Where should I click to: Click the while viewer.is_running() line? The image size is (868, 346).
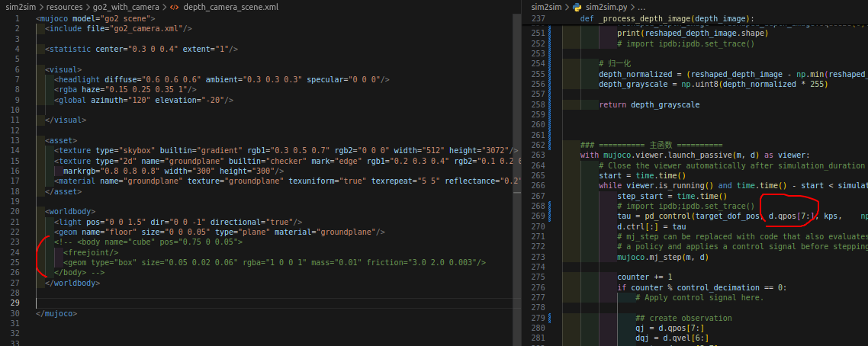coord(733,186)
